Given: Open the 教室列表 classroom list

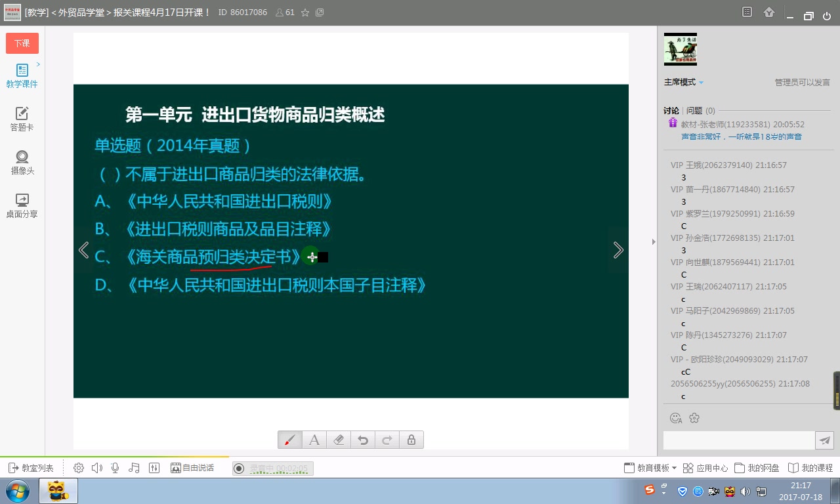Looking at the screenshot, I should 31,468.
